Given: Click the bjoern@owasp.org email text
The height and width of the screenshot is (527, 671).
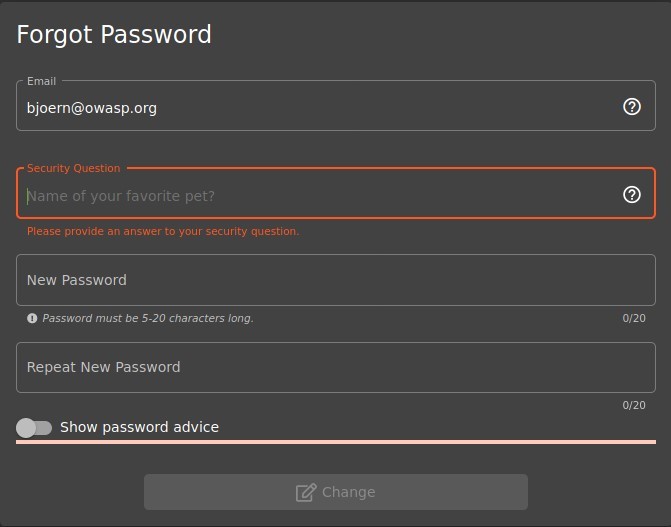Looking at the screenshot, I should tap(92, 107).
